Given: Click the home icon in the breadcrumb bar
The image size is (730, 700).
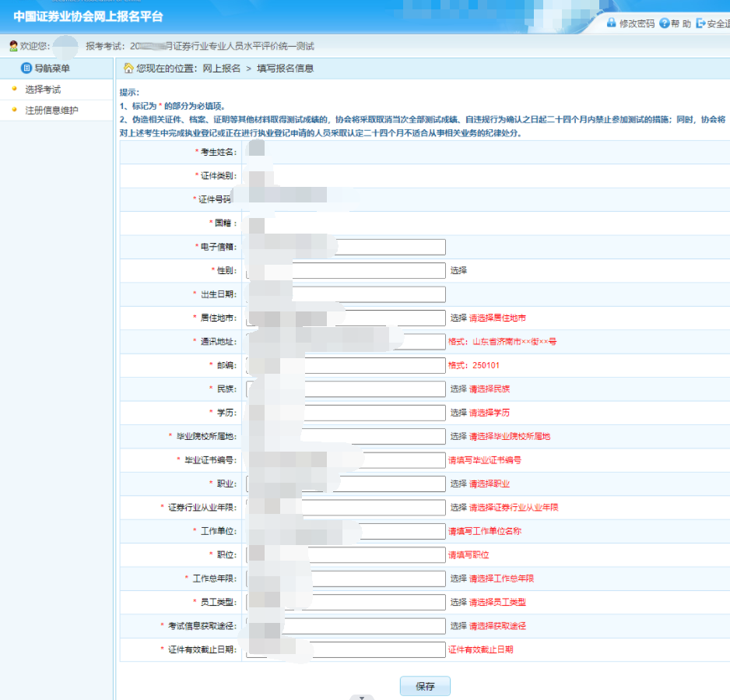Looking at the screenshot, I should click(127, 68).
